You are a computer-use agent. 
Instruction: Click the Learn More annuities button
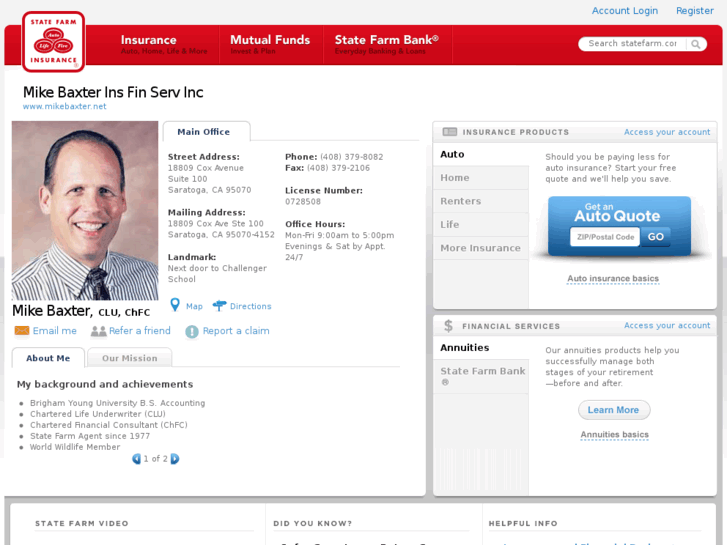[x=613, y=410]
